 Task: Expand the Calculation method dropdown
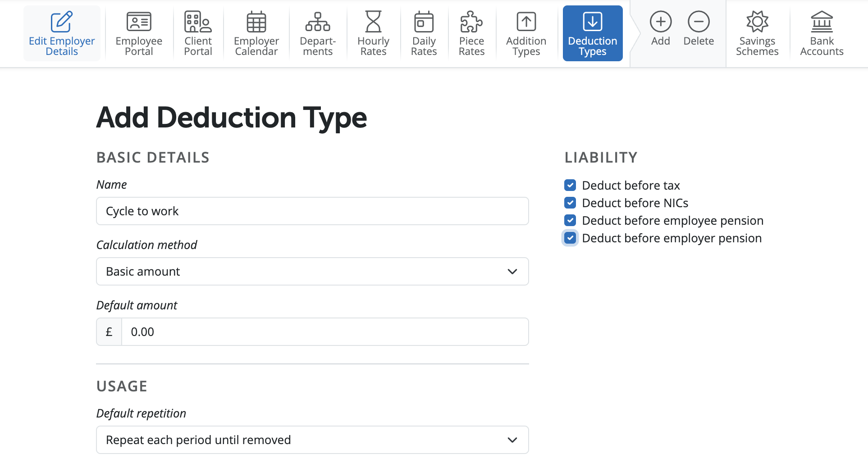[x=312, y=272]
